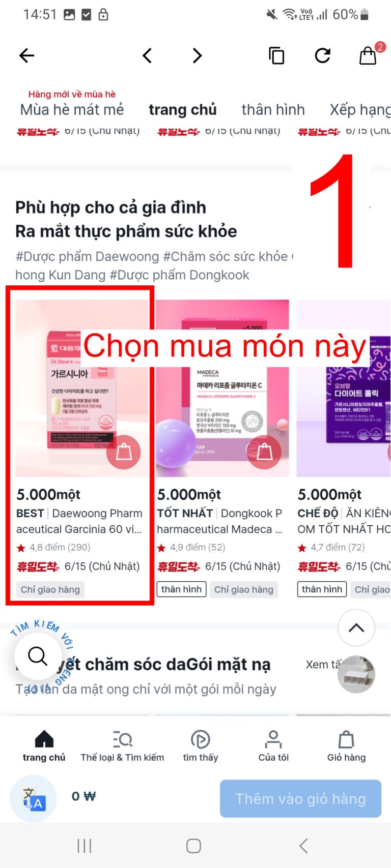Open the tabs copy icon
The width and height of the screenshot is (391, 868).
(276, 55)
